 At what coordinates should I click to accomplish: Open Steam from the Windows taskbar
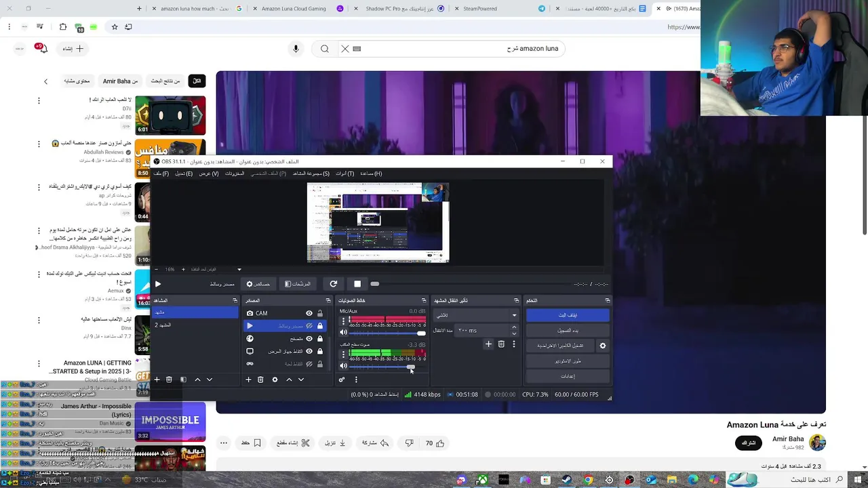point(567,480)
